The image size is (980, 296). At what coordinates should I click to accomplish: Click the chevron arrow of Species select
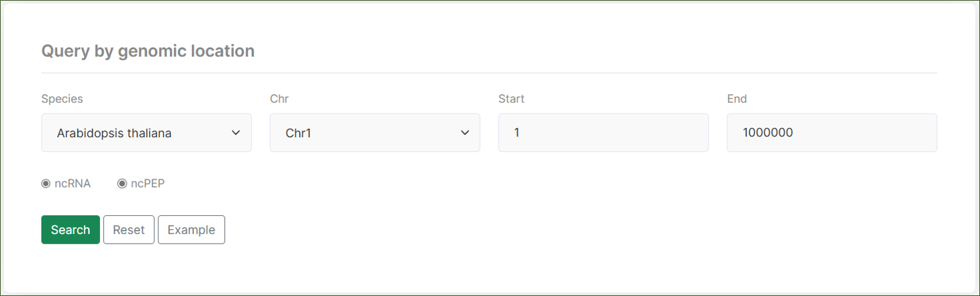tap(236, 133)
